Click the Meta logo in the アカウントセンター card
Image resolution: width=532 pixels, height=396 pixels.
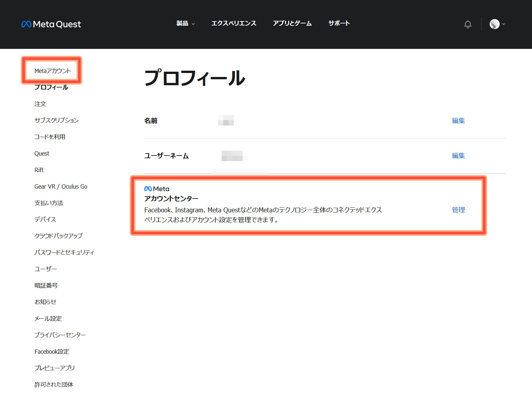[157, 189]
